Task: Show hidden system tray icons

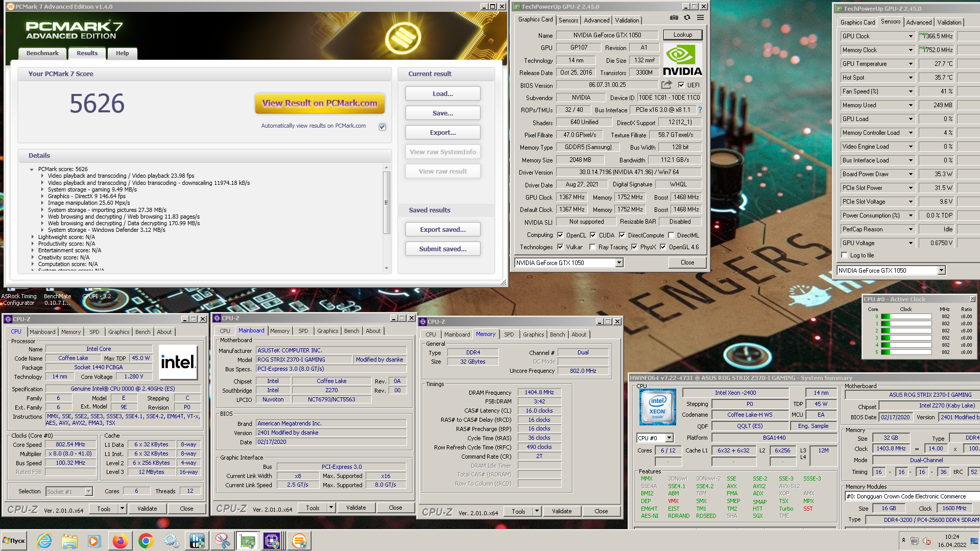Action: tap(903, 540)
